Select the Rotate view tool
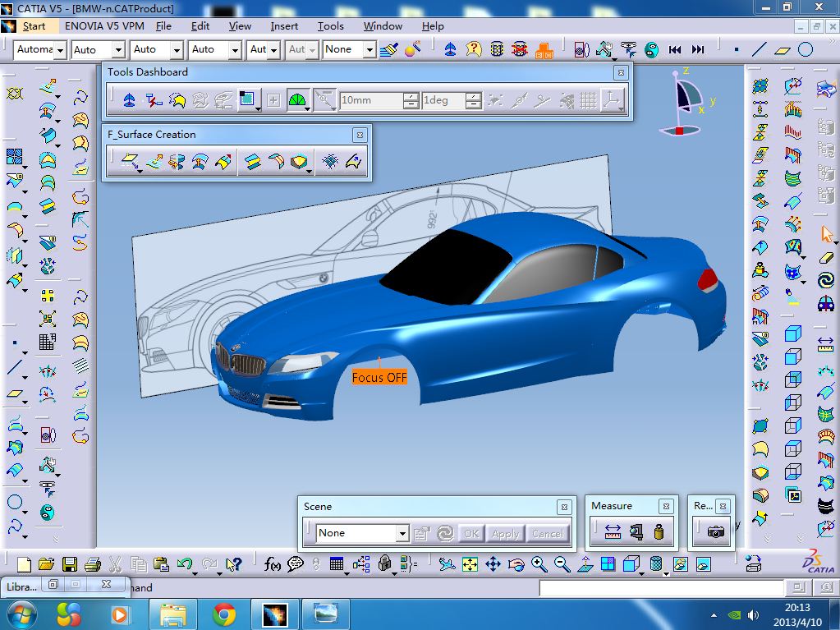This screenshot has height=630, width=840. pos(516,564)
